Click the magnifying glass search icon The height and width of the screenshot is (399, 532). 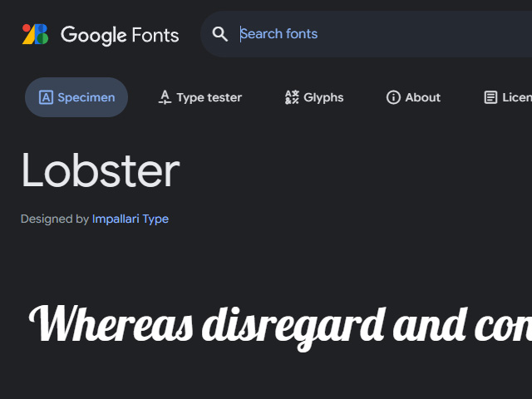coord(219,34)
